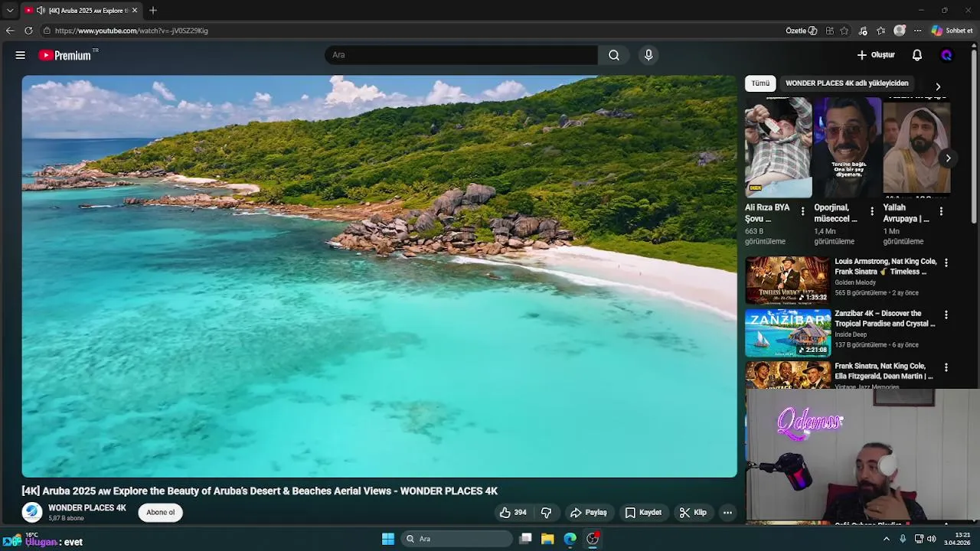This screenshot has height=551, width=980.
Task: Open the WONDER PLACES 4K channel name
Action: coord(87,508)
